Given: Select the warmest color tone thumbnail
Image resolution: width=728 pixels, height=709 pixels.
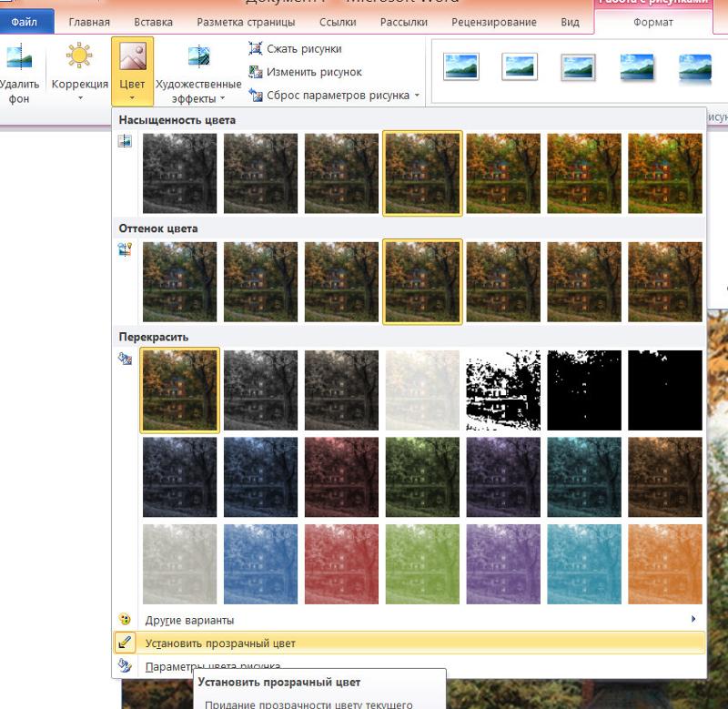Looking at the screenshot, I should (x=665, y=282).
